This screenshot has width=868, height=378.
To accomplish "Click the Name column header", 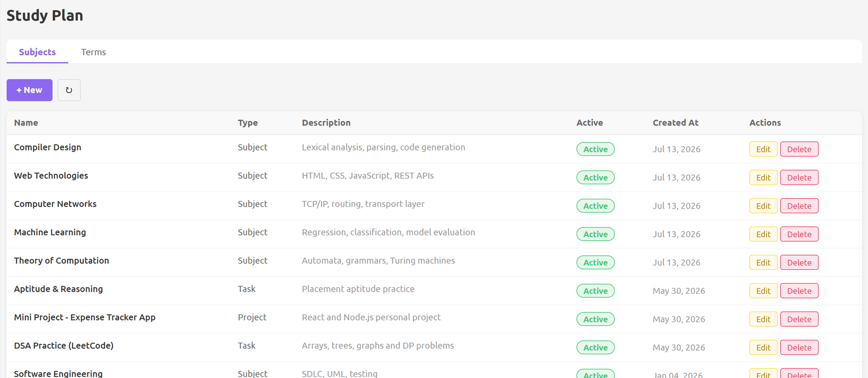I will 26,123.
